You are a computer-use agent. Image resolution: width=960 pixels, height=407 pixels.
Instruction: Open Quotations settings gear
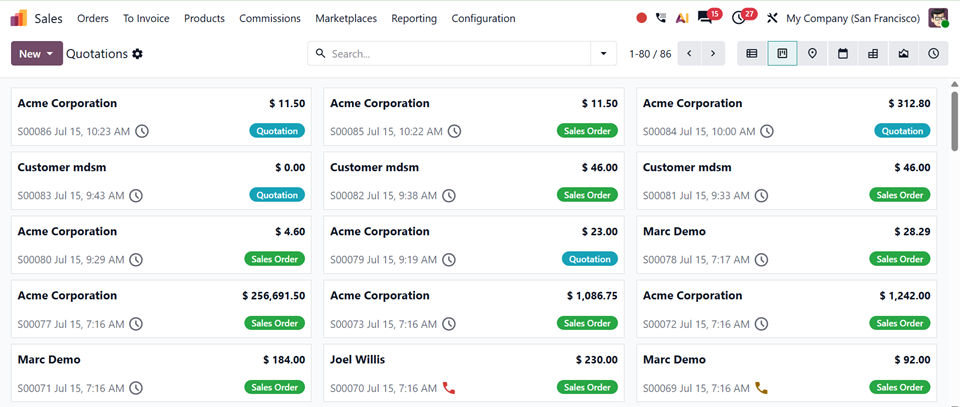(138, 54)
